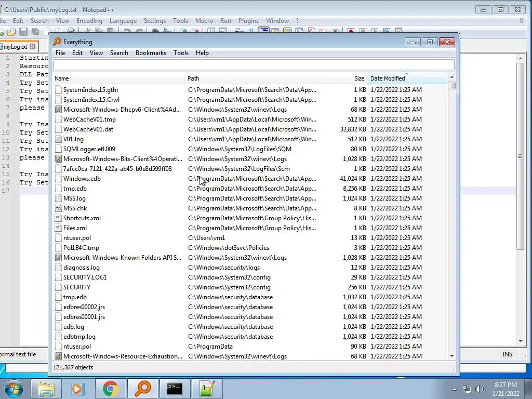Open the Encoding menu in Notepad++

(x=89, y=21)
